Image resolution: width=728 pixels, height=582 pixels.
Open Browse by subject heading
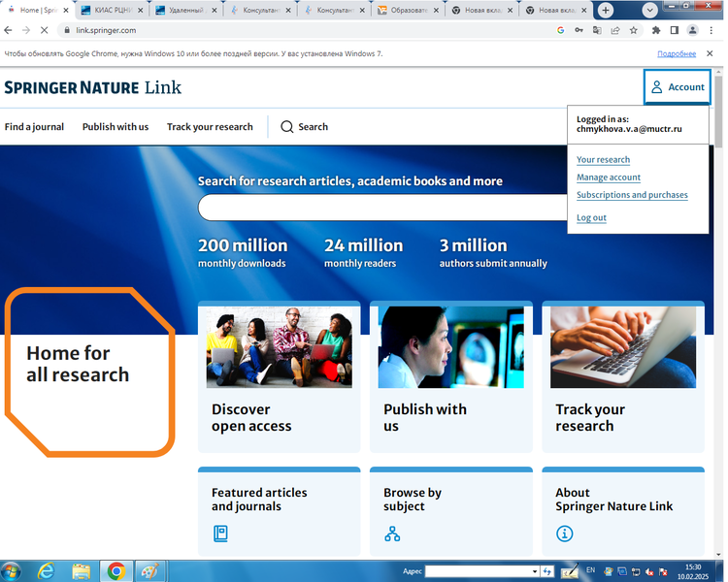pyautogui.click(x=413, y=500)
